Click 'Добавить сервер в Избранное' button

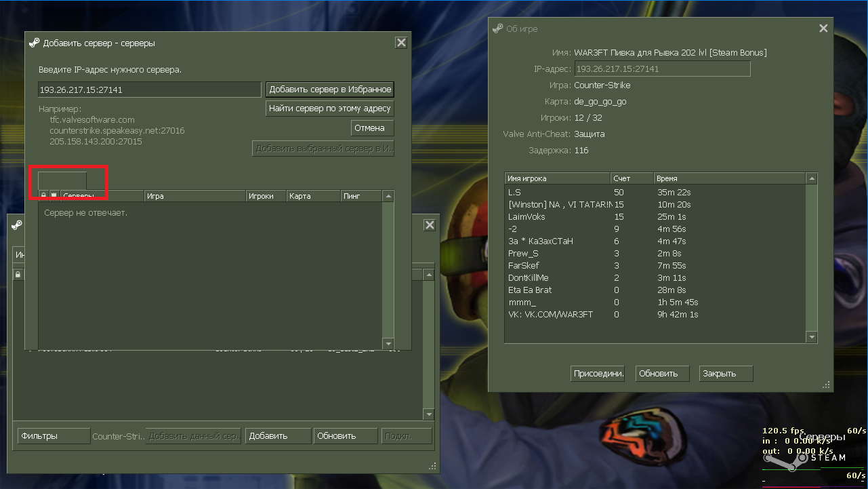coord(330,90)
